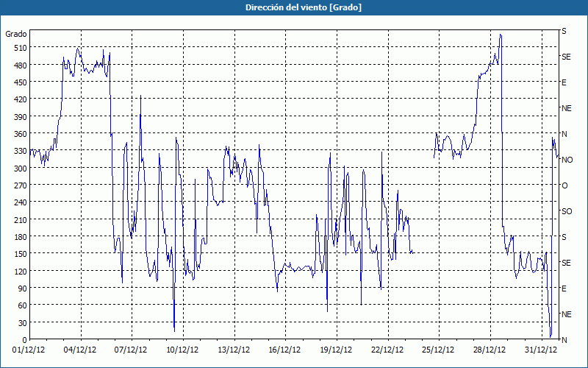Click the 300 y-axis value
The image size is (588, 368).
tap(21, 169)
